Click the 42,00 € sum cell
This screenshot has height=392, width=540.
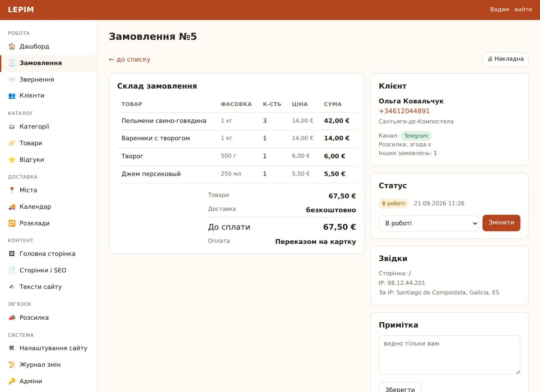pyautogui.click(x=337, y=121)
